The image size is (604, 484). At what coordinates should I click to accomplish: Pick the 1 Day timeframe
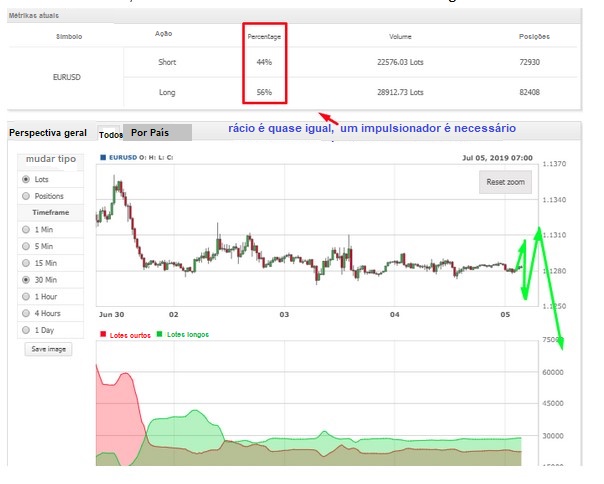[26, 330]
